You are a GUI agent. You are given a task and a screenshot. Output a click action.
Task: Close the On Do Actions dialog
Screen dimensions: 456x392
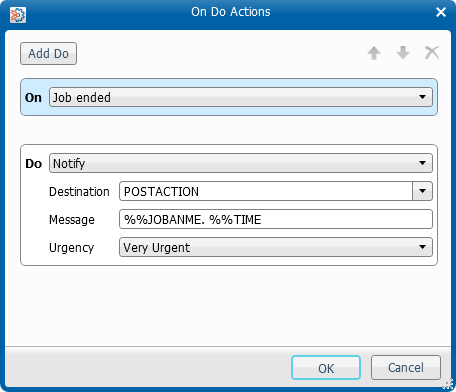pyautogui.click(x=441, y=12)
